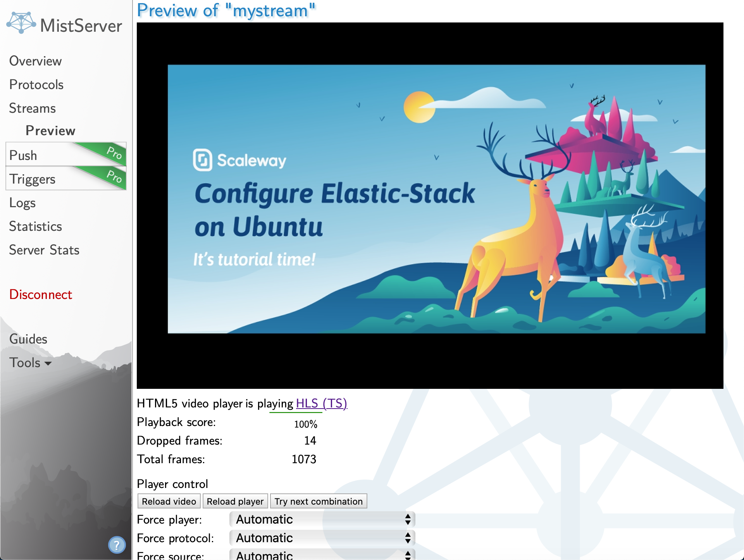Expand the Tools menu arrow

coord(48,363)
